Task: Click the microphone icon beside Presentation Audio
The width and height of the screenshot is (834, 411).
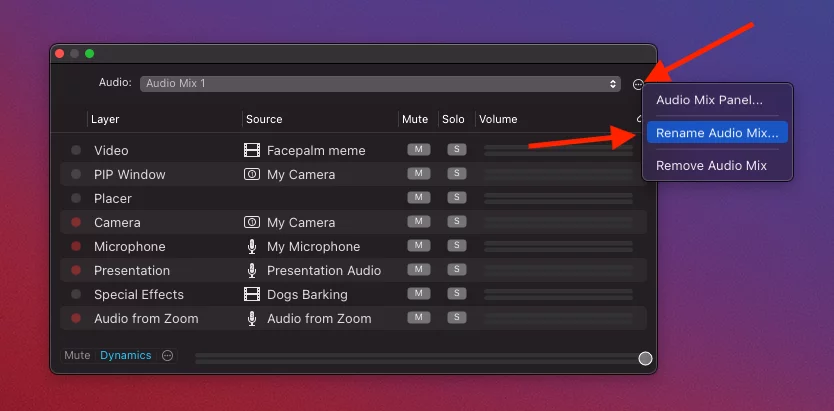Action: (x=252, y=271)
